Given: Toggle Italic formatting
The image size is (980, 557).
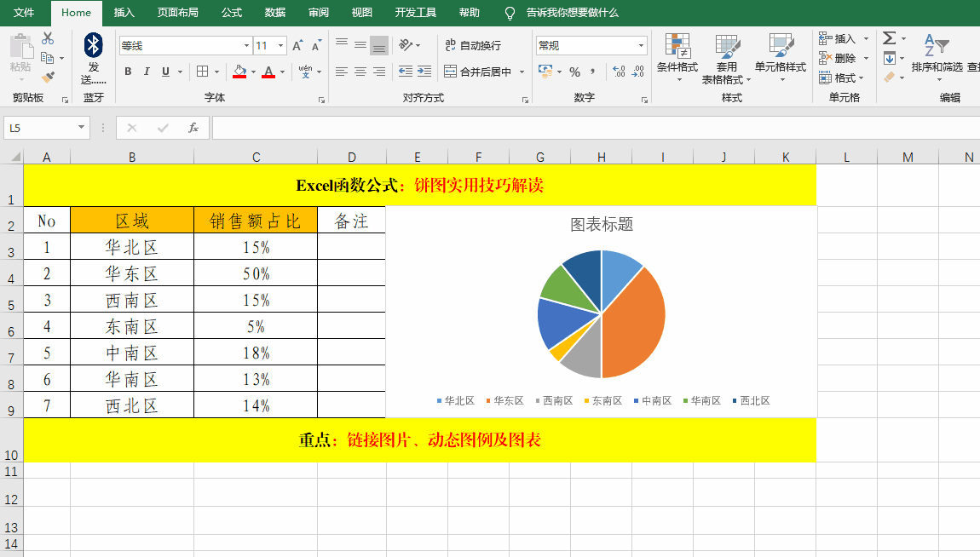Looking at the screenshot, I should (147, 72).
